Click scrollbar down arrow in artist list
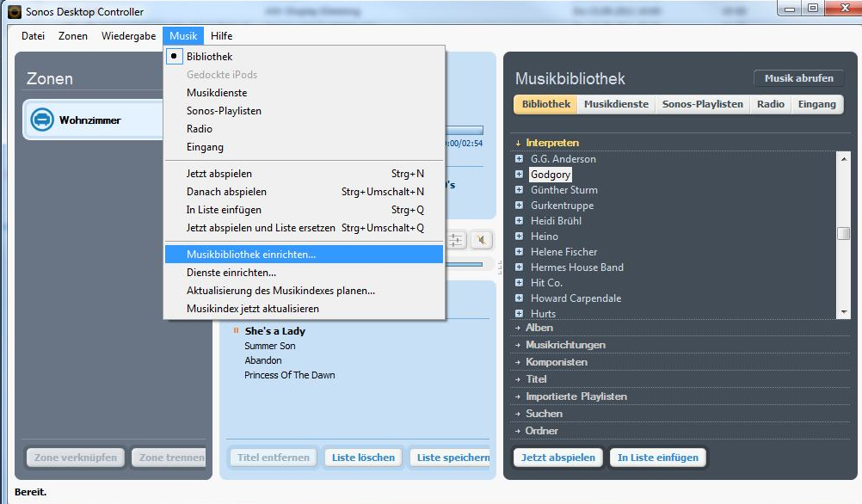Image resolution: width=862 pixels, height=504 pixels. point(844,311)
